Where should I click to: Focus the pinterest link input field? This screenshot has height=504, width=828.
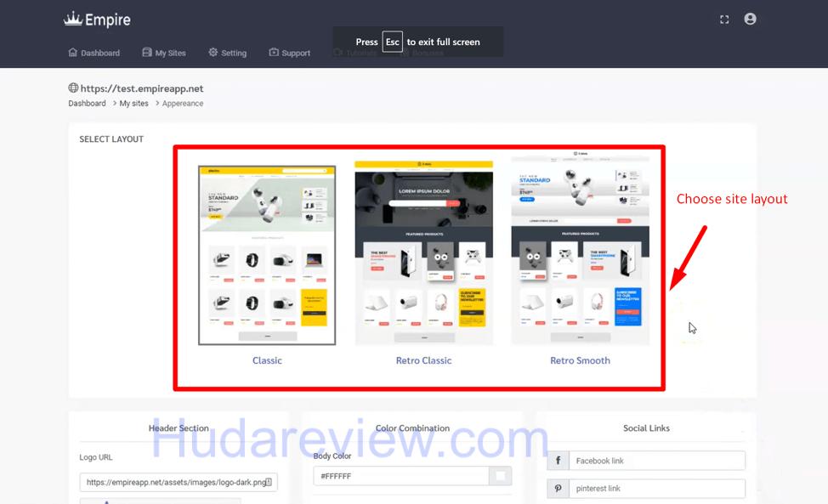[x=657, y=489]
